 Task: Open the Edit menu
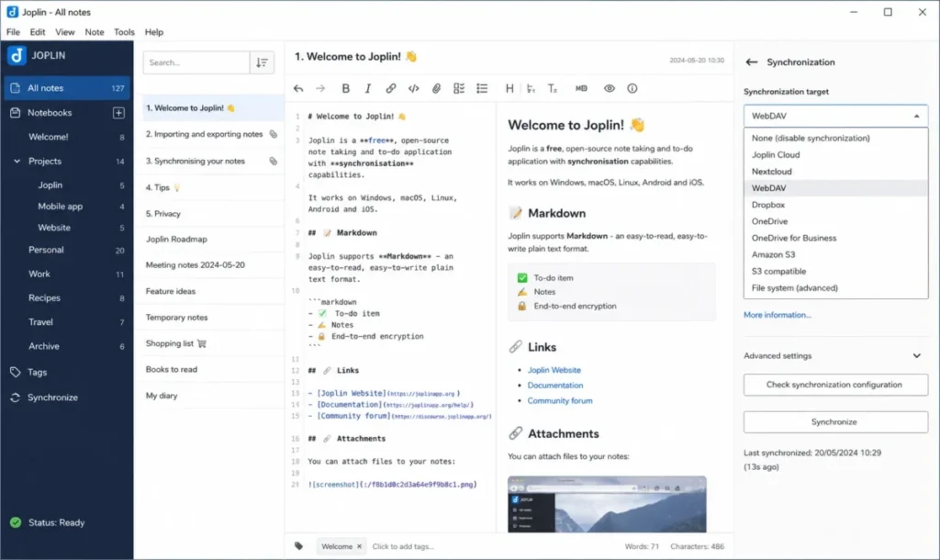(x=37, y=32)
